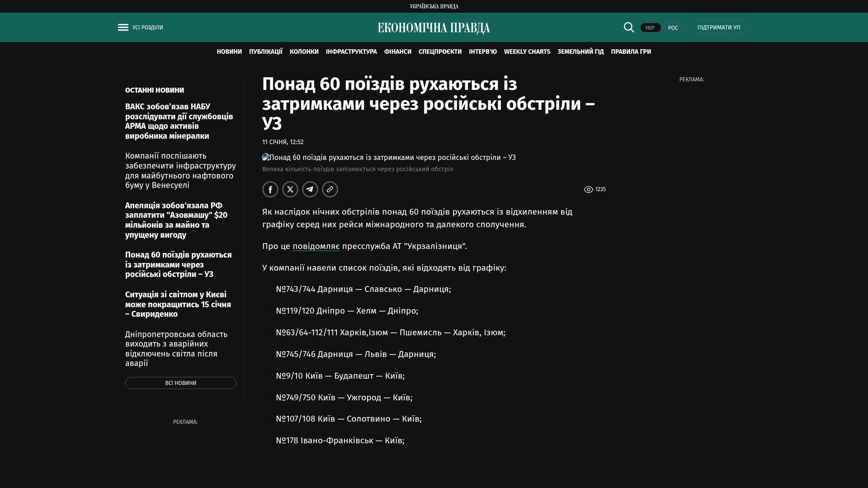Open the hamburger menu icon

(x=123, y=28)
